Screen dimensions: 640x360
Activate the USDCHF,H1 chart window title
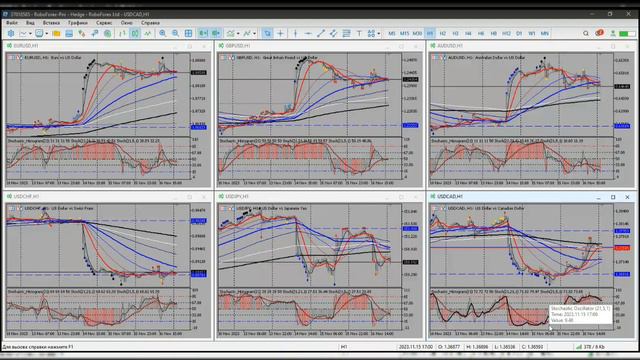[26, 196]
